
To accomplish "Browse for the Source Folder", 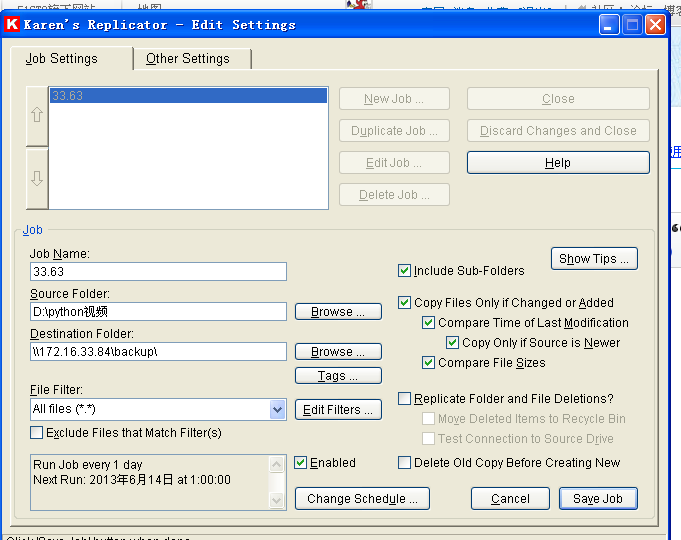I will 338,311.
